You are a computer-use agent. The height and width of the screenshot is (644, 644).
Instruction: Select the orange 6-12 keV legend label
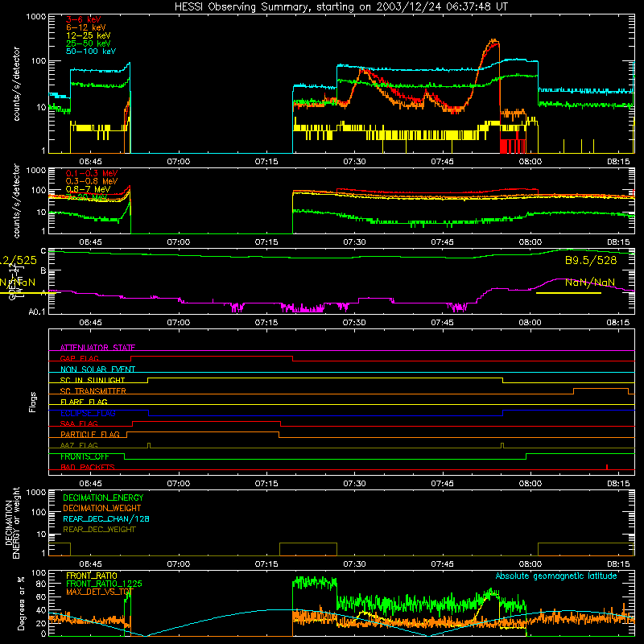86,27
